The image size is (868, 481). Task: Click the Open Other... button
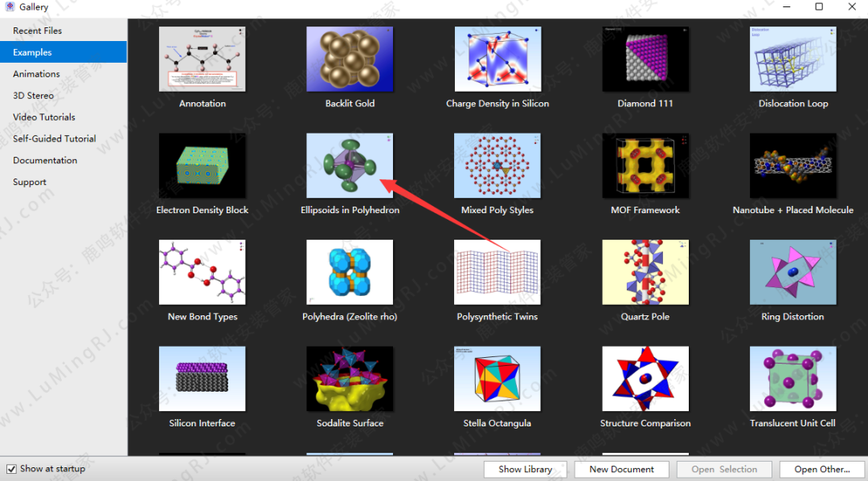click(x=821, y=469)
